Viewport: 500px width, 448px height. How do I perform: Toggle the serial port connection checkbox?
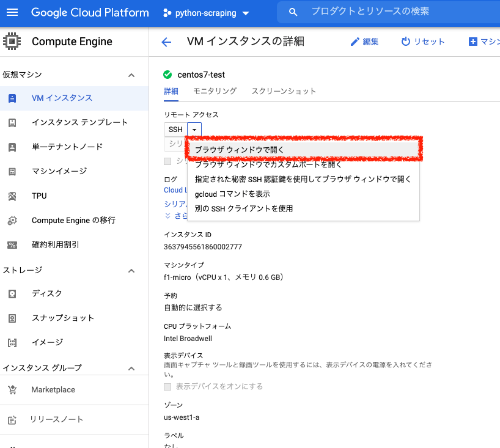pyautogui.click(x=167, y=161)
